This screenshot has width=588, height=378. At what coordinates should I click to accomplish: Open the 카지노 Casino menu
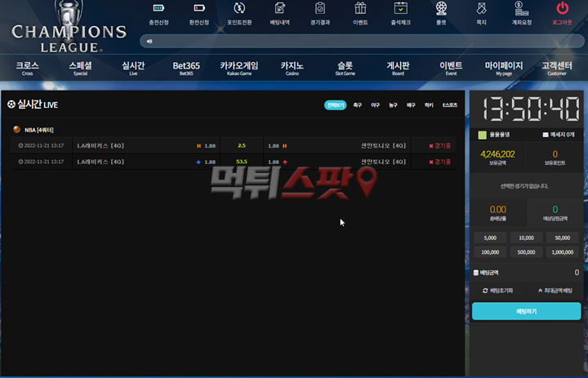[x=292, y=68]
